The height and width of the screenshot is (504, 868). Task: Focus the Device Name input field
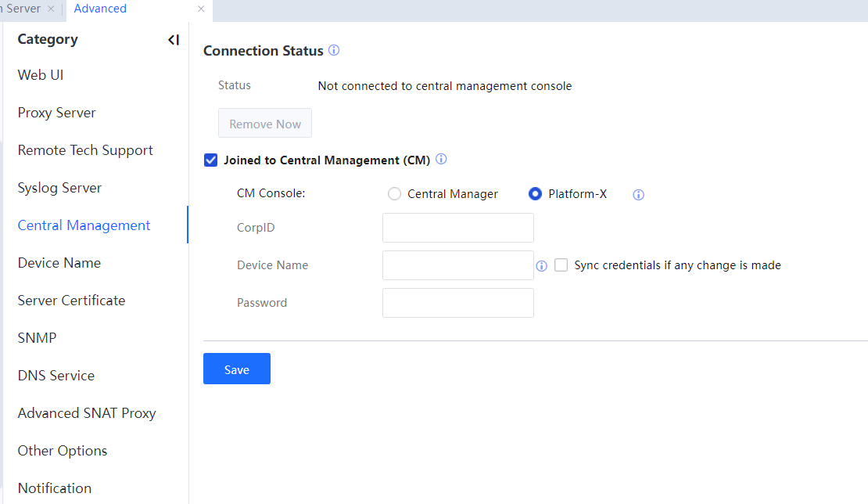click(x=457, y=265)
